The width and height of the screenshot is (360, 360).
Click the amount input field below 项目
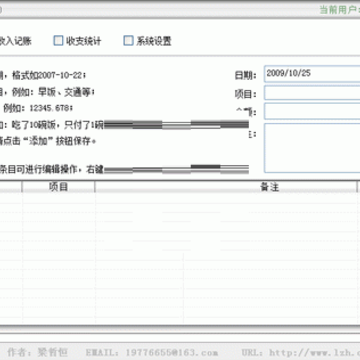(x=312, y=111)
